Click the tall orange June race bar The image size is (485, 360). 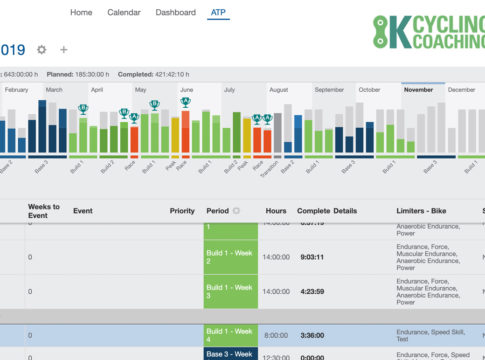[x=186, y=132]
